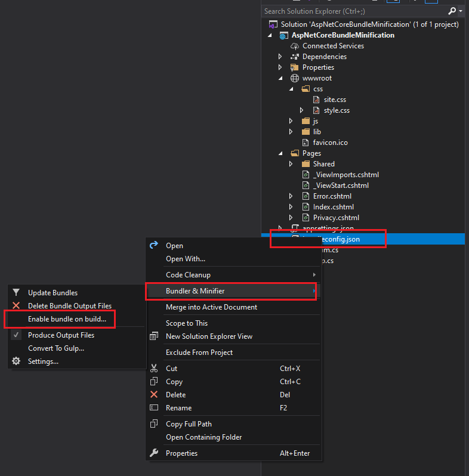Click the _ViewStart.cshtml file icon

click(x=306, y=185)
